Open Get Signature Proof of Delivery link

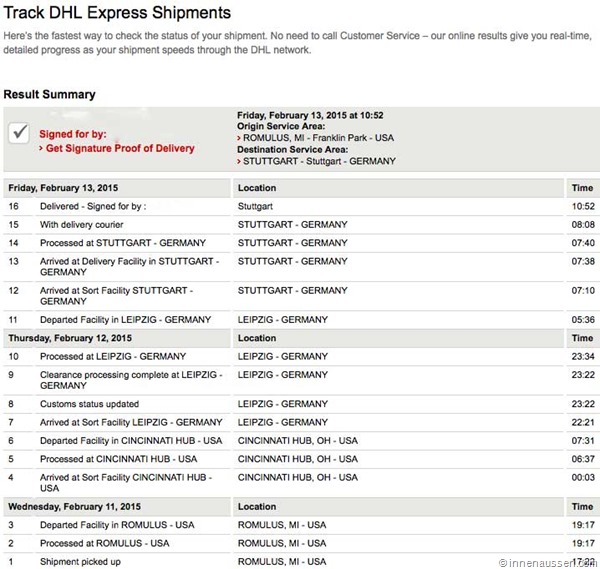[120, 148]
